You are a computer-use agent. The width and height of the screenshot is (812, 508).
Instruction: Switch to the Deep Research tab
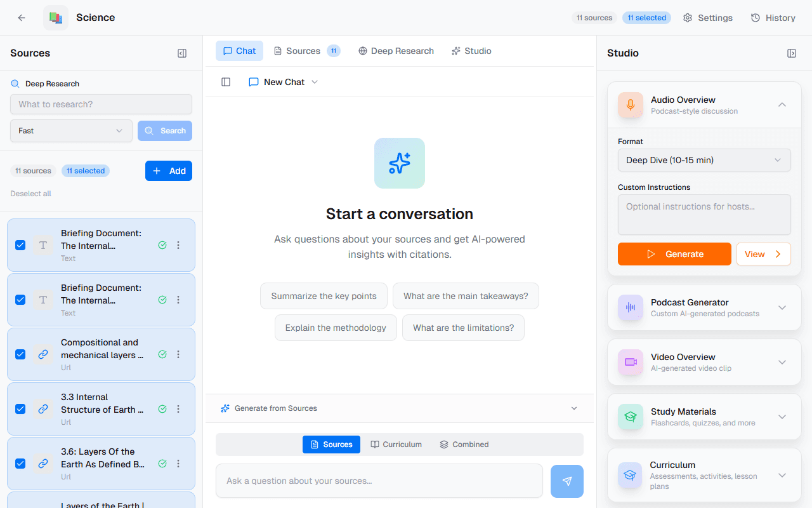396,51
